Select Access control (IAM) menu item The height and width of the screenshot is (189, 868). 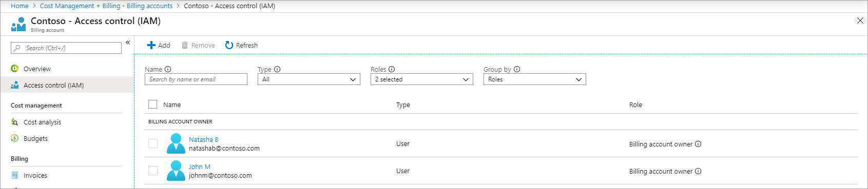(x=67, y=85)
